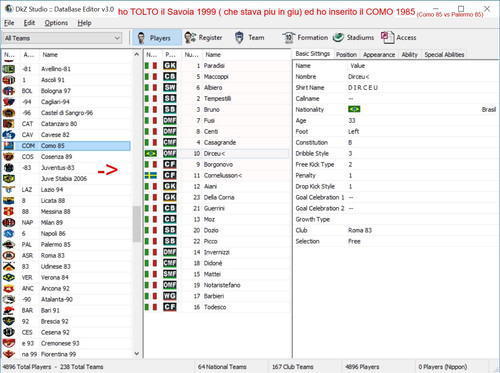Click the GK position badge for Paradisi
This screenshot has width=500, height=373.
point(170,66)
